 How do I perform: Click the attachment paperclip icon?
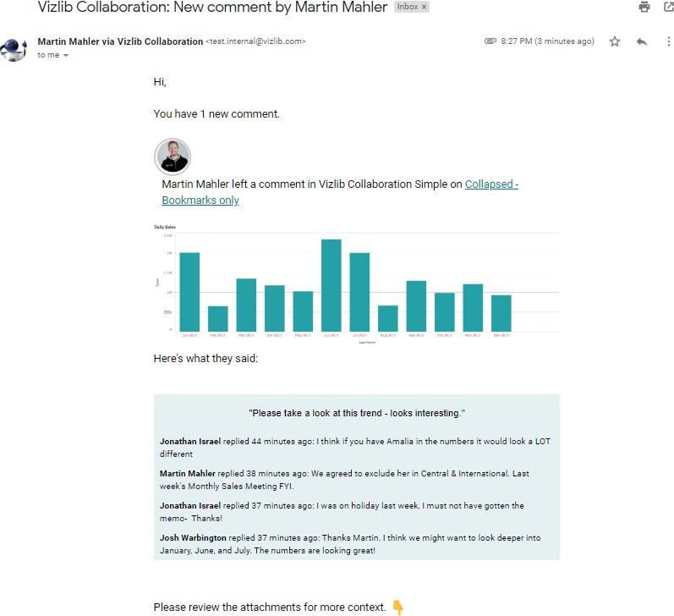click(490, 41)
